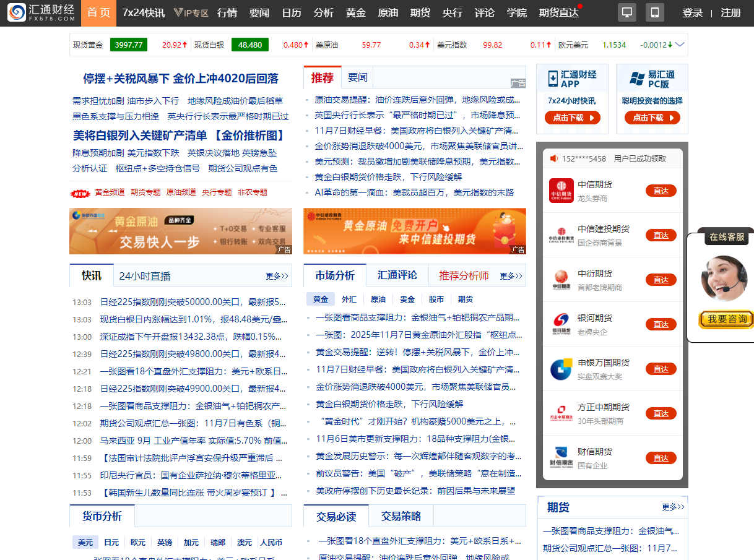Select the 美元 filter in 货币分析

85,542
